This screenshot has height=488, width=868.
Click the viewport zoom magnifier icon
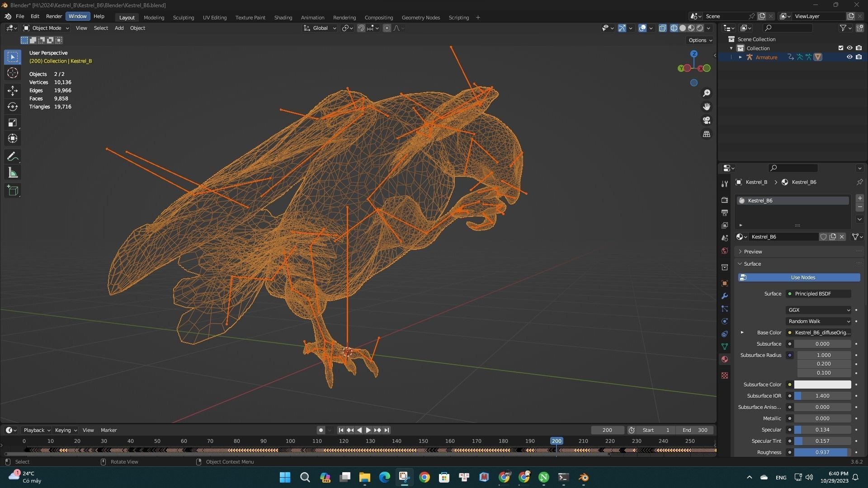pyautogui.click(x=706, y=93)
